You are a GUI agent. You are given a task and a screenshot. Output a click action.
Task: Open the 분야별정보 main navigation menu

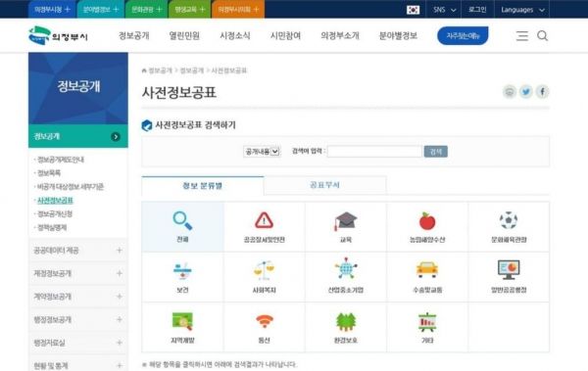click(x=398, y=36)
